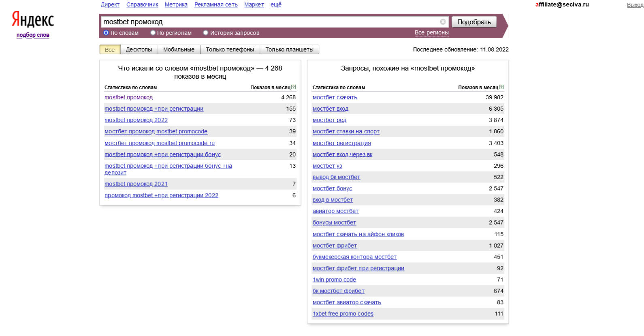Viewport: 644px width, 336px height.
Task: Open the "мостбет ред" similar query
Action: 330,120
